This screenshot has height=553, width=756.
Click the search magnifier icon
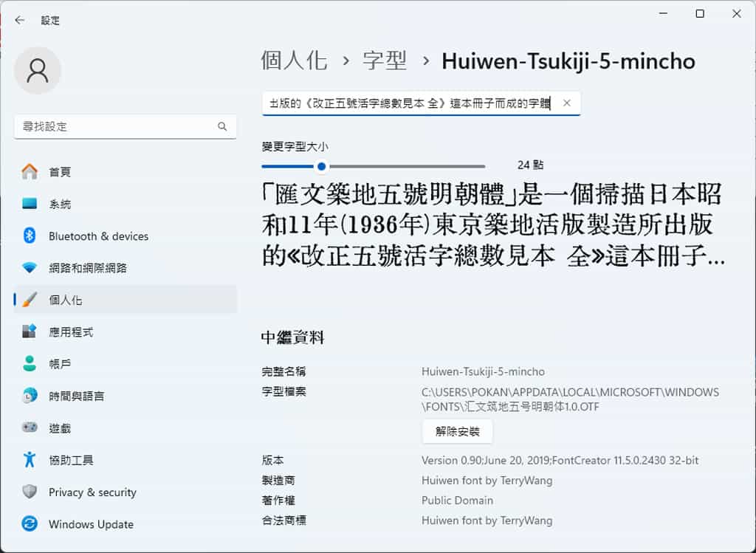222,126
